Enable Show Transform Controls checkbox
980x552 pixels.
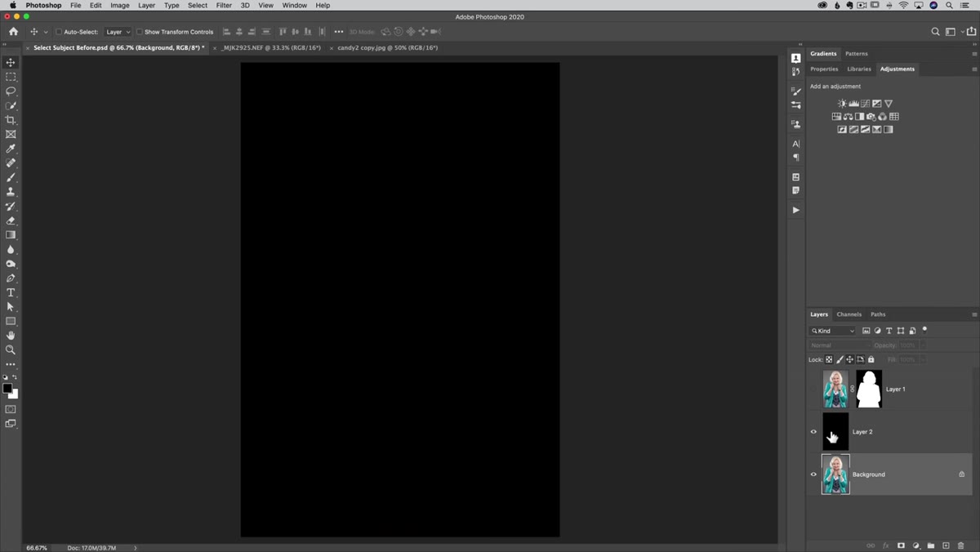pyautogui.click(x=139, y=32)
